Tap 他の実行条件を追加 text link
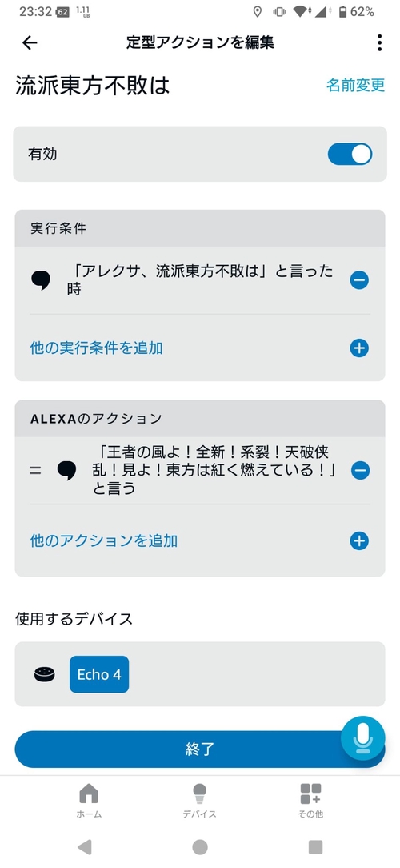Image resolution: width=400 pixels, height=868 pixels. 96,348
